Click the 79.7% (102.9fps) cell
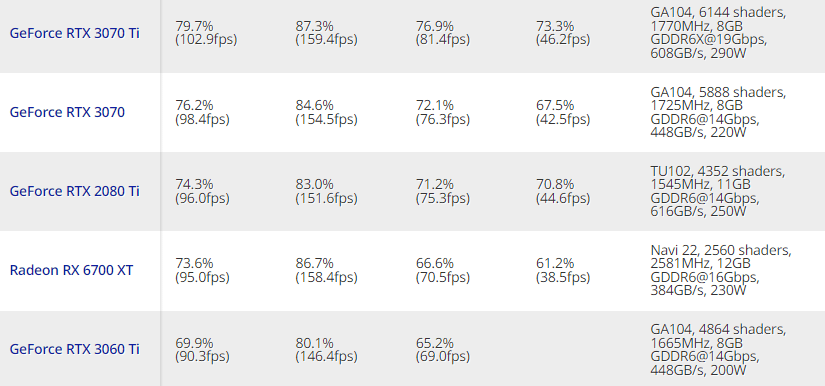 (206, 33)
